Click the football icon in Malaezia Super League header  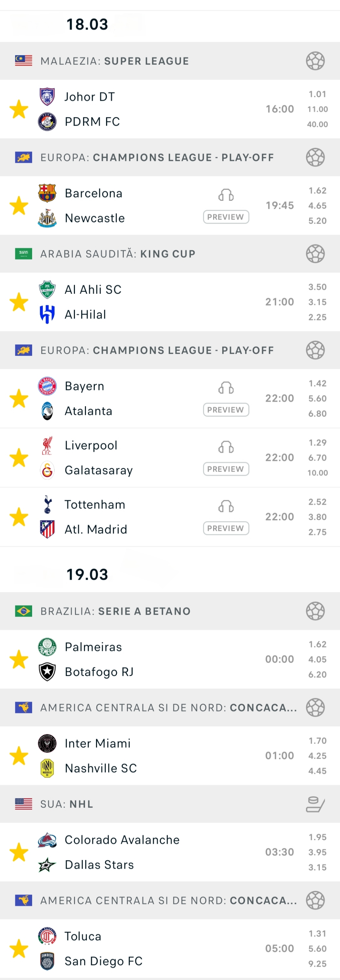click(315, 61)
